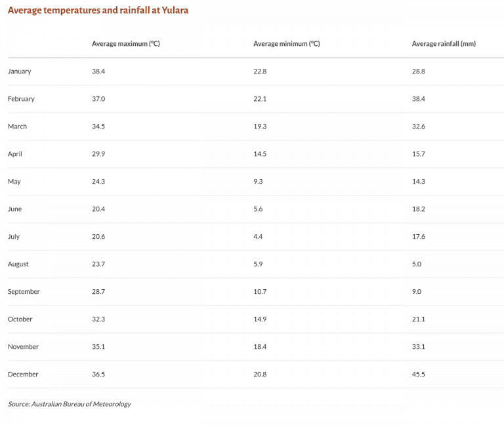The image size is (504, 425).
Task: Click the 'Average maximum (°C)' column header
Action: pyautogui.click(x=126, y=44)
